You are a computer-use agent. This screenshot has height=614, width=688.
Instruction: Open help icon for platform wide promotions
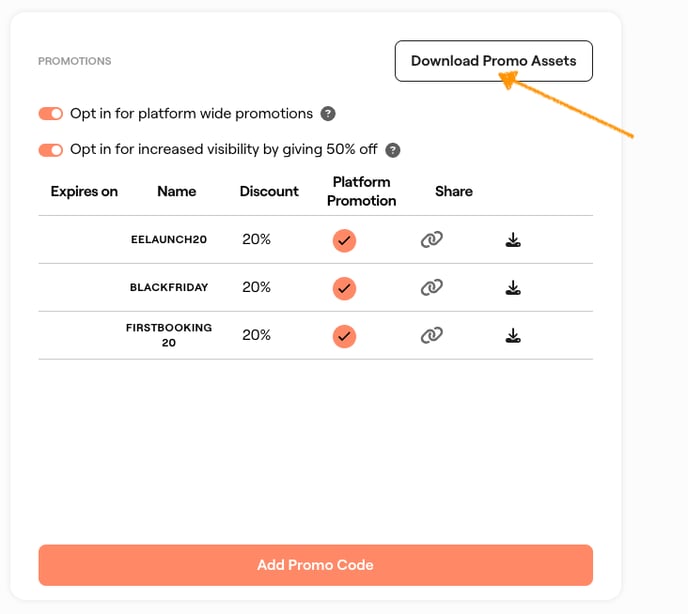point(328,114)
